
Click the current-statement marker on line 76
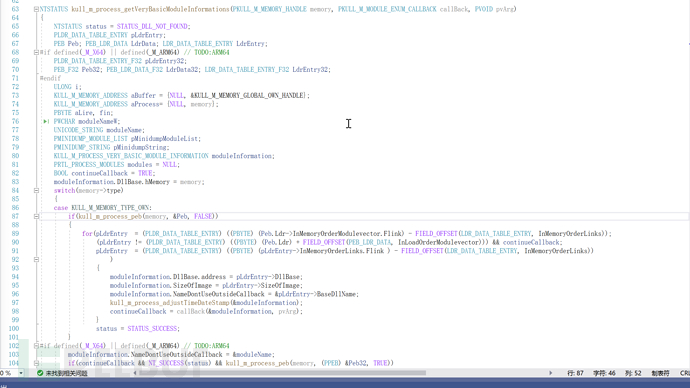tap(46, 121)
